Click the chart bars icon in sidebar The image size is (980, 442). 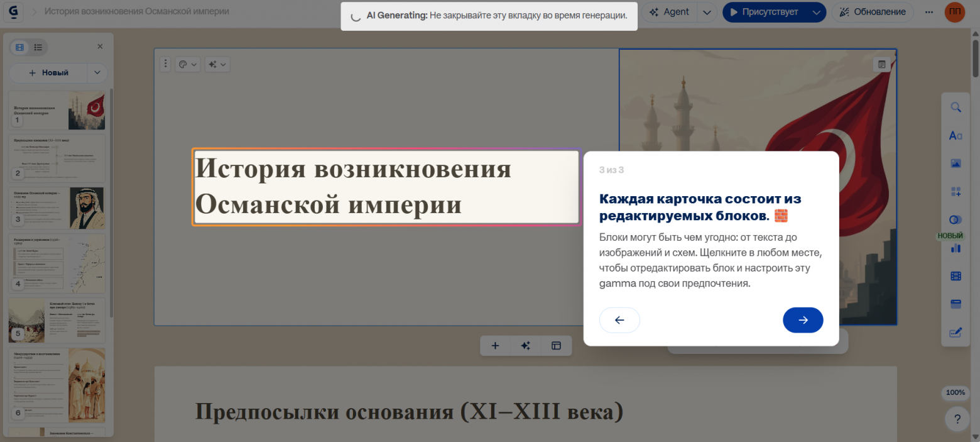[x=955, y=248]
